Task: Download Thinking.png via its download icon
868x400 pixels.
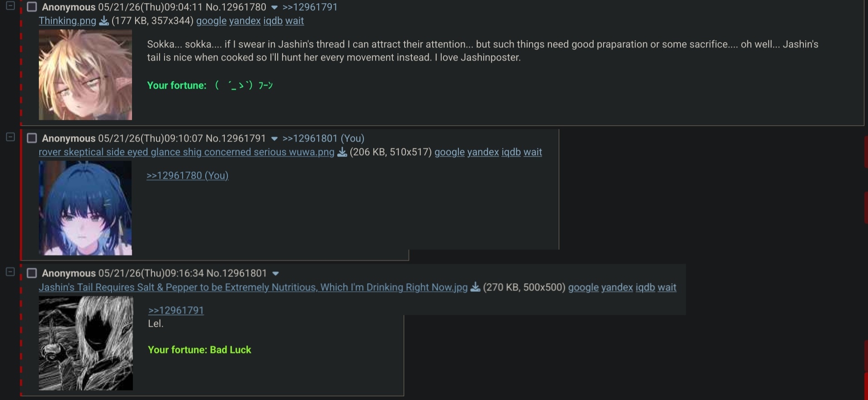Action: point(104,21)
